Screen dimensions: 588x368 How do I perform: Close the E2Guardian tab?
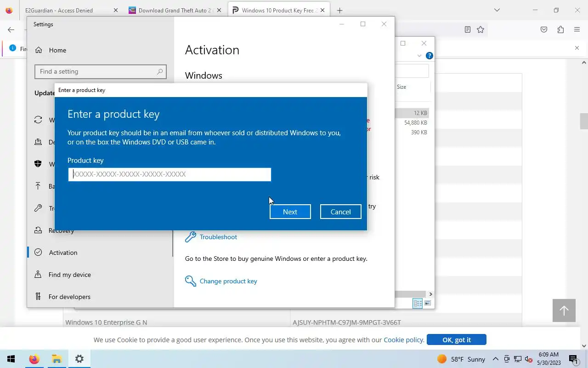[x=115, y=10]
